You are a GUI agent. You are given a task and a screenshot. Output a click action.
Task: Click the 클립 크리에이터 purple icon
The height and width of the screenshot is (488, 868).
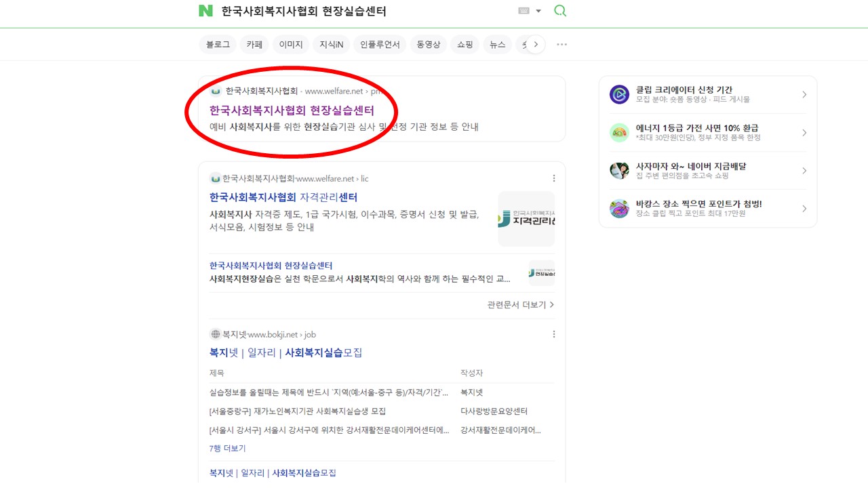pos(619,94)
